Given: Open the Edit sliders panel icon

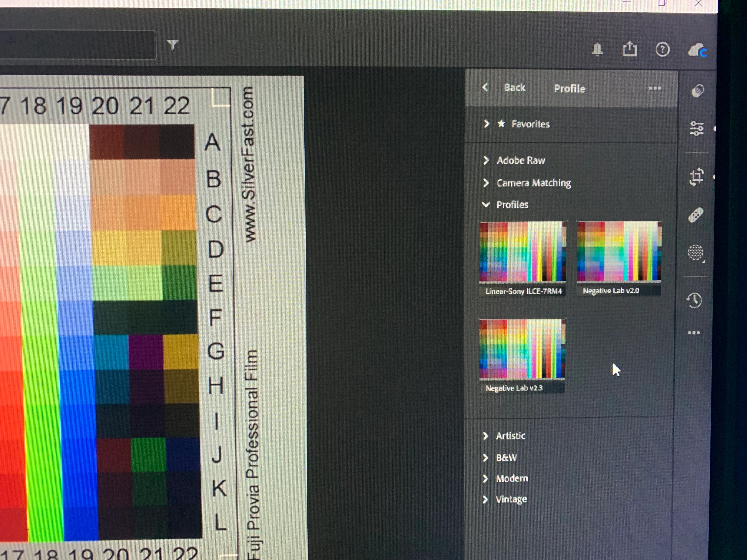Looking at the screenshot, I should 697,128.
